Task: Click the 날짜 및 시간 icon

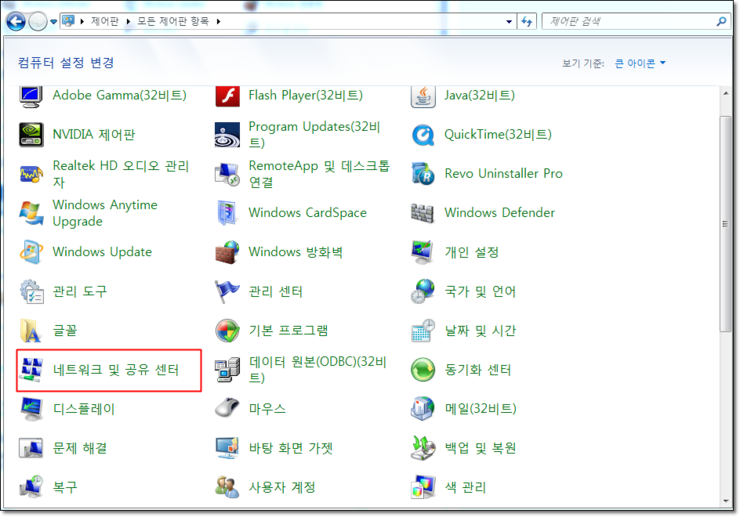Action: click(x=424, y=331)
